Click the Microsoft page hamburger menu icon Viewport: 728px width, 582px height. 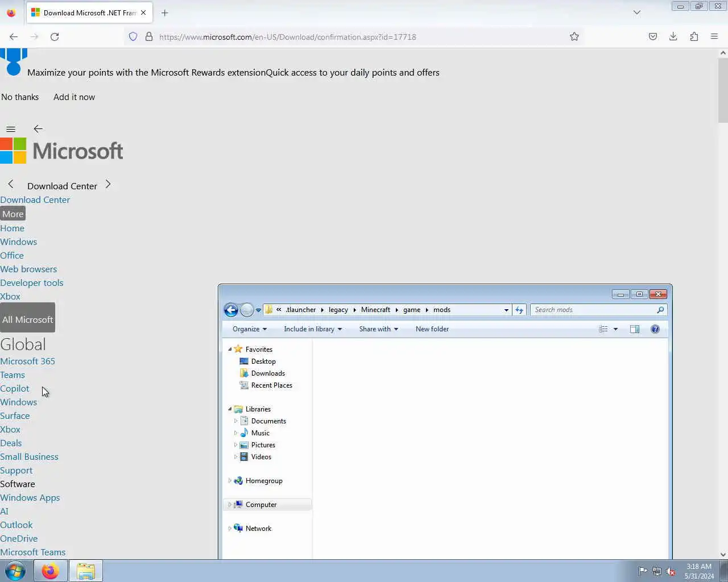click(x=11, y=129)
